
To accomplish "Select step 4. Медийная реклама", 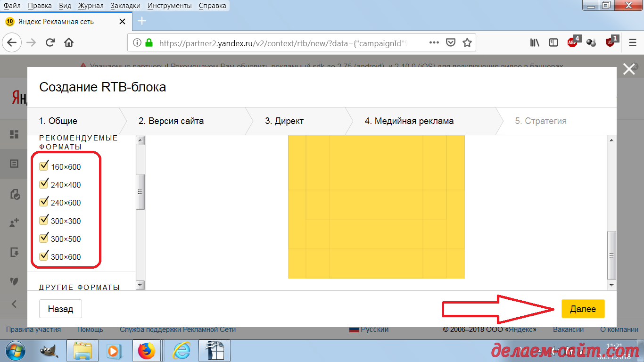I will pos(409,121).
